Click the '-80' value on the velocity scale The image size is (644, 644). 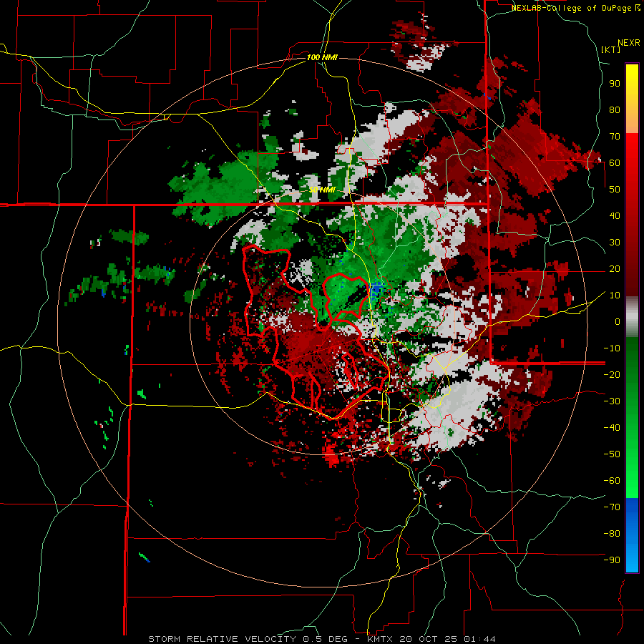pos(612,534)
